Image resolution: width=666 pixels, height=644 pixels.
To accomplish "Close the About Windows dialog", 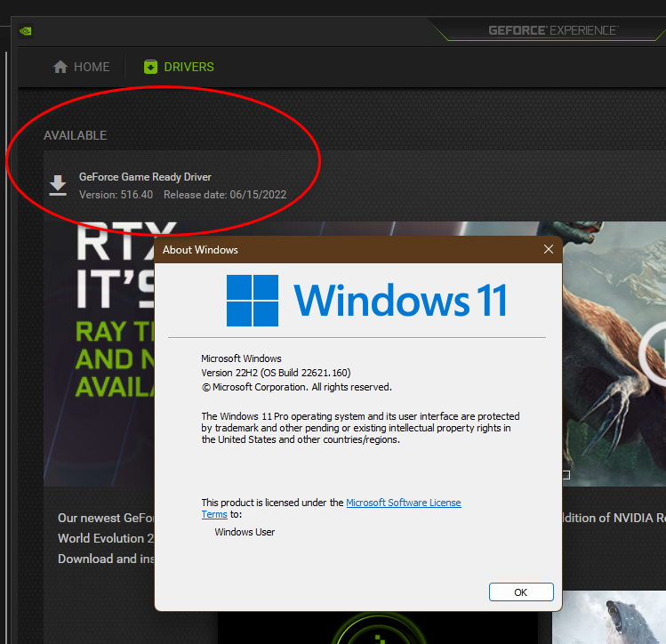I will click(x=549, y=249).
